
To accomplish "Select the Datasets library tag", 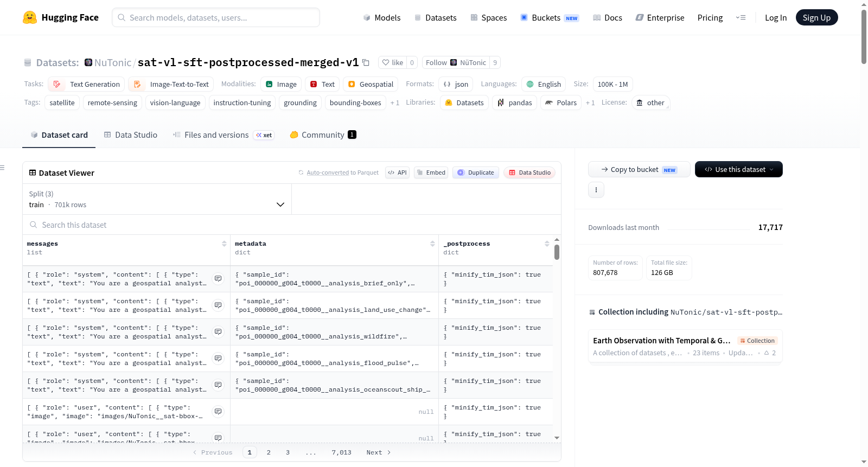I will (x=464, y=103).
